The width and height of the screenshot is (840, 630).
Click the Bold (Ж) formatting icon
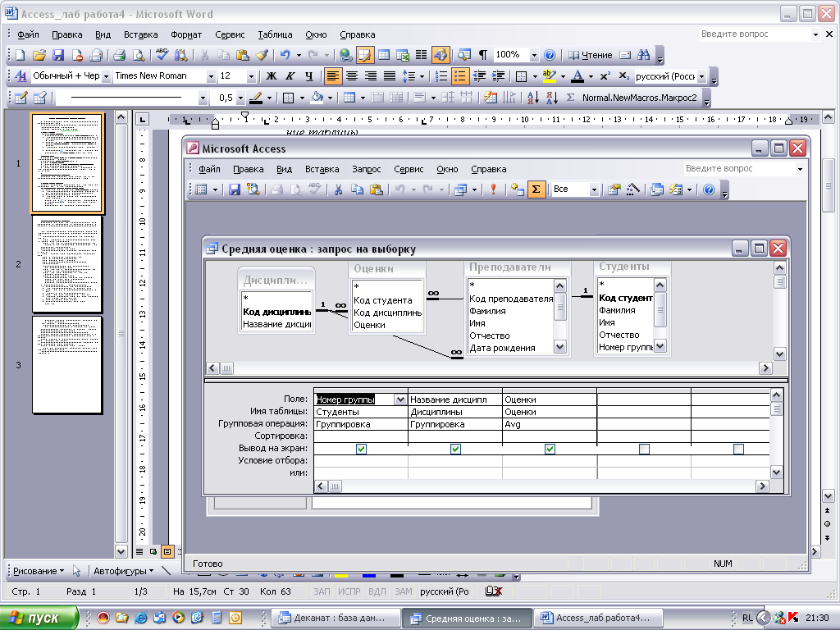(271, 76)
